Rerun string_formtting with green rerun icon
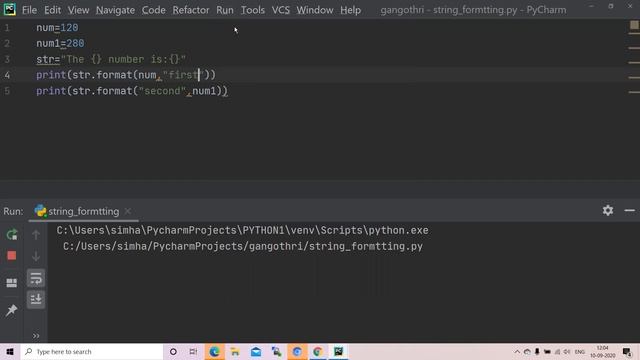Viewport: 640px width, 360px height. pyautogui.click(x=12, y=234)
